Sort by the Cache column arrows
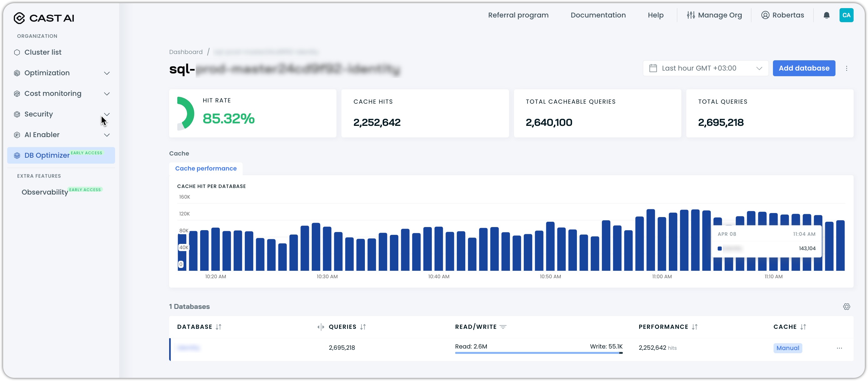 pyautogui.click(x=803, y=326)
